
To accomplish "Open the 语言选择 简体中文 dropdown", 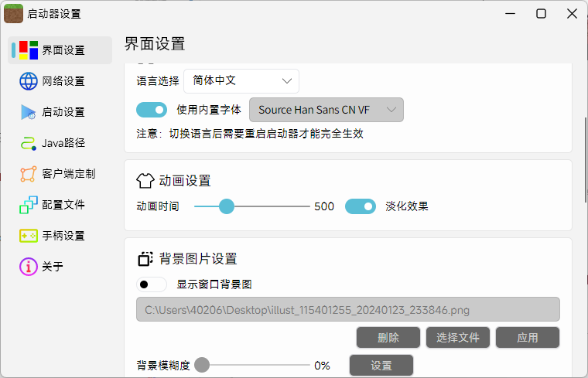I will point(241,80).
